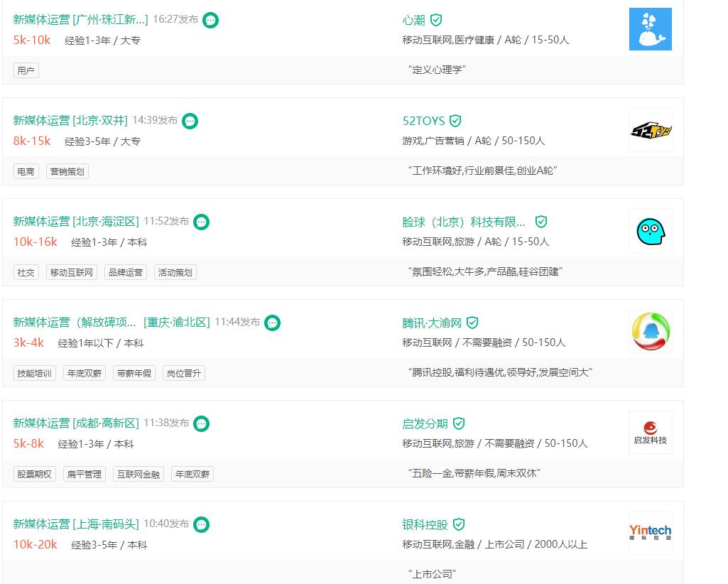728x584 pixels.
Task: Click verified badge beside 52TOYS
Action: click(455, 121)
